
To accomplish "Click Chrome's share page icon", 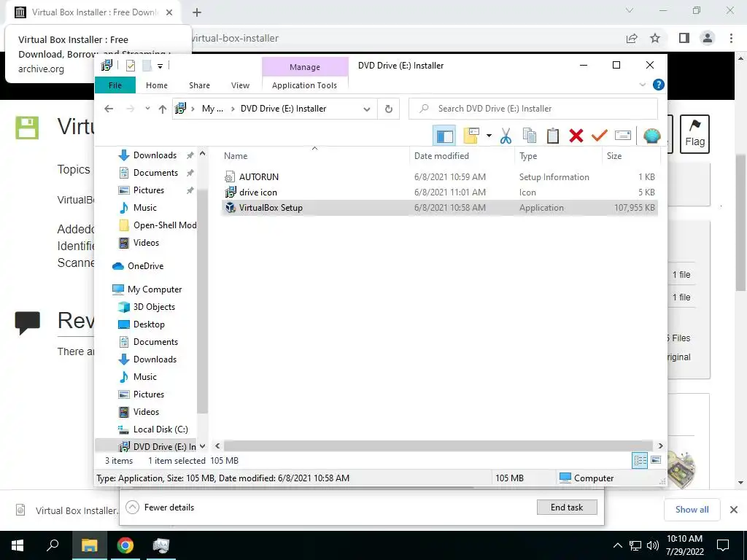I will (x=632, y=38).
